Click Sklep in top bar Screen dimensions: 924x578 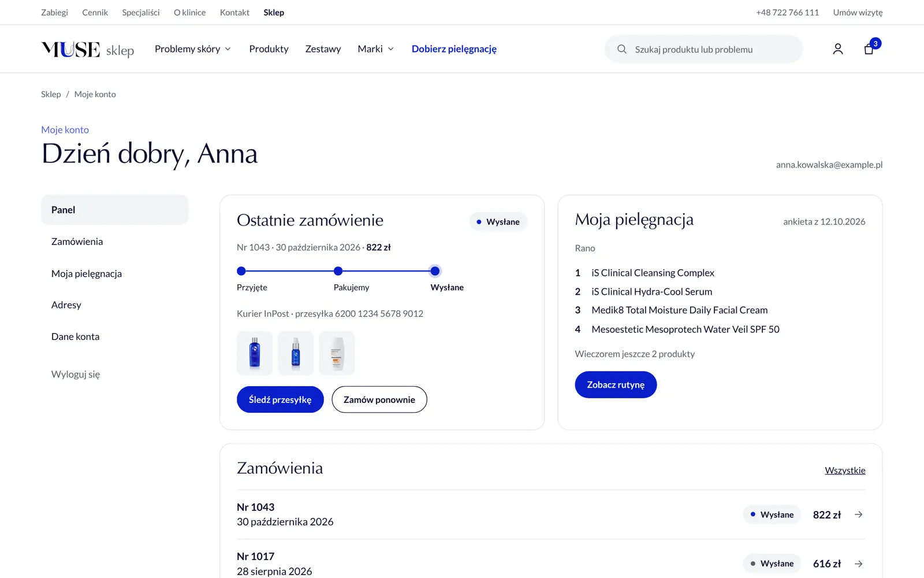[274, 12]
